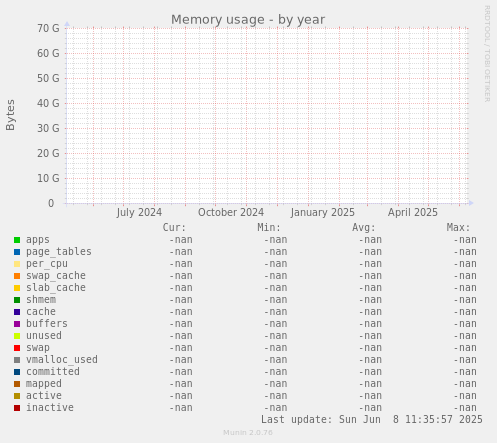The image size is (497, 443).
Task: Click the 'Max:' column header
Action: pyautogui.click(x=458, y=228)
